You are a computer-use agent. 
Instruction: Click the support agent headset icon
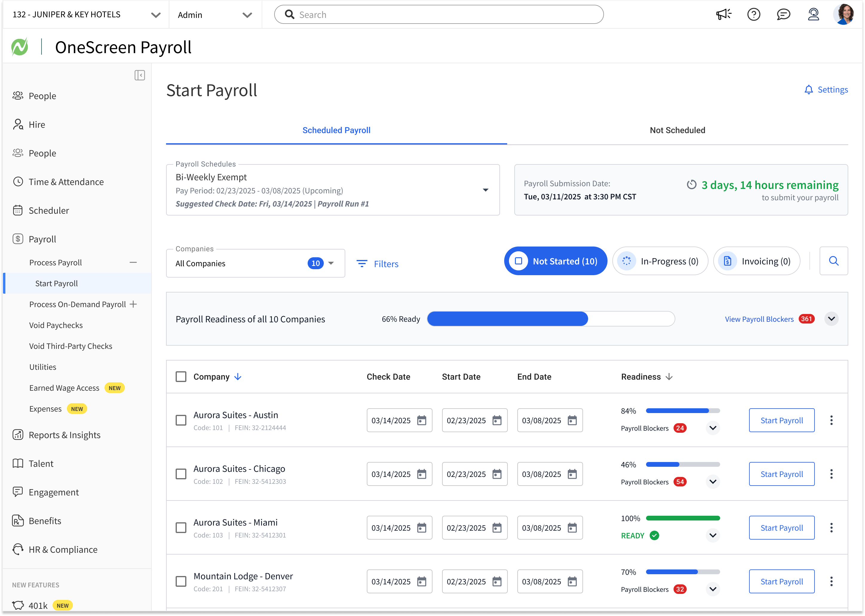(x=813, y=14)
